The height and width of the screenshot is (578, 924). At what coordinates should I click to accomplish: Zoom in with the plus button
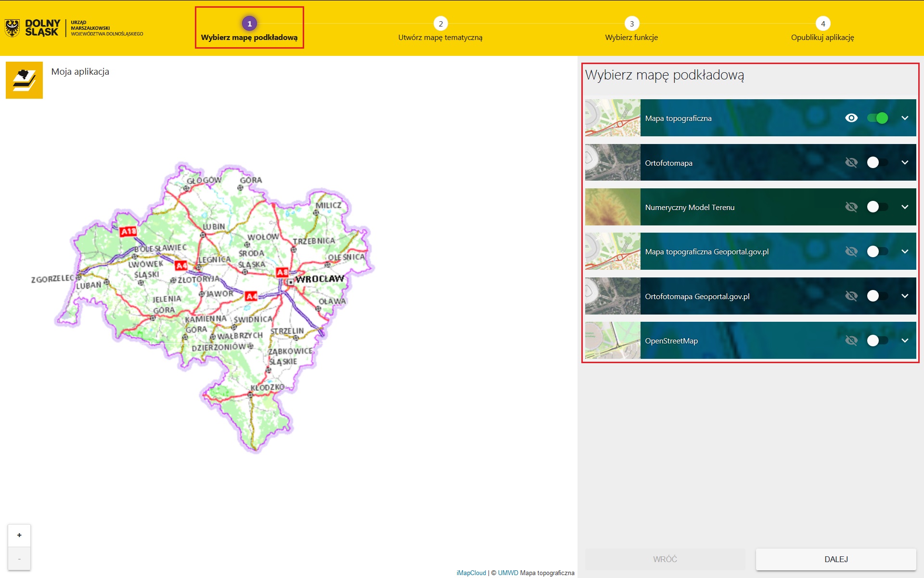tap(19, 535)
